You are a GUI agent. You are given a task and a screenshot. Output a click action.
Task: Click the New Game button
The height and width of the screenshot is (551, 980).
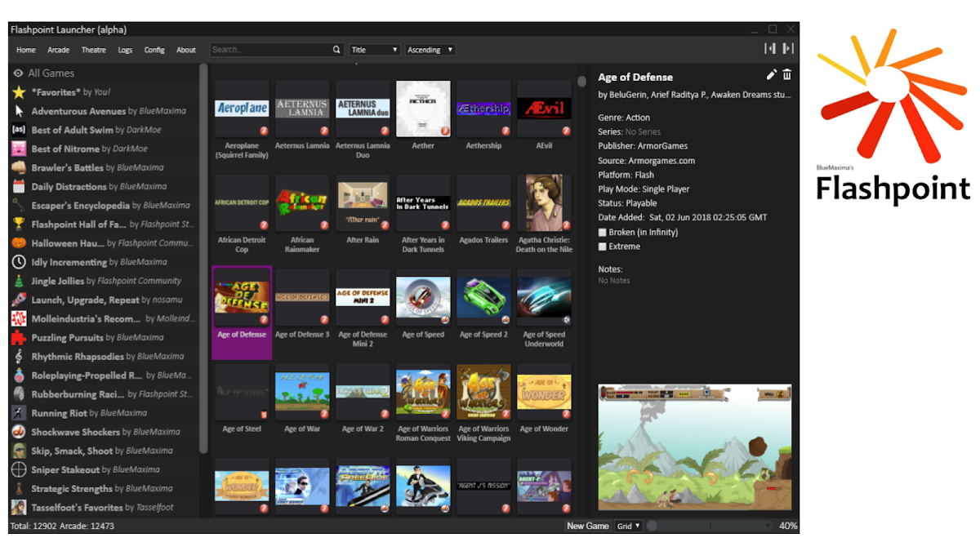point(588,527)
